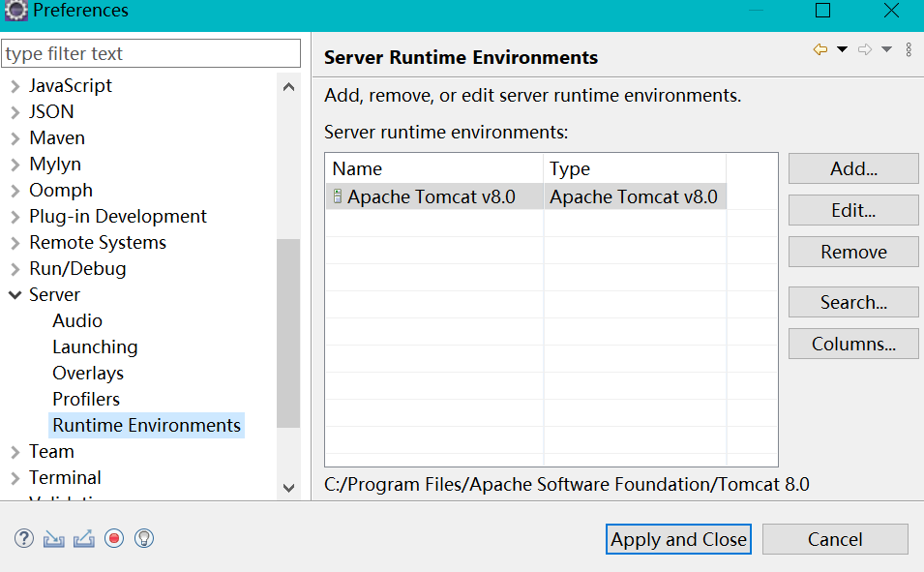Open the back history dropdown arrow
Viewport: 924px width, 572px height.
(842, 49)
